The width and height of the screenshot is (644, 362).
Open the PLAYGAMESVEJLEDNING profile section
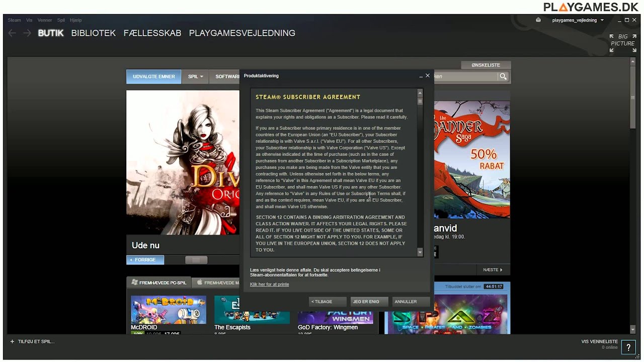click(x=242, y=33)
